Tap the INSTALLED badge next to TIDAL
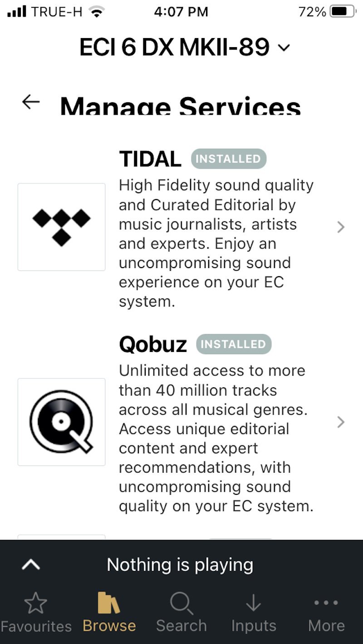Image resolution: width=363 pixels, height=644 pixels. tap(229, 159)
